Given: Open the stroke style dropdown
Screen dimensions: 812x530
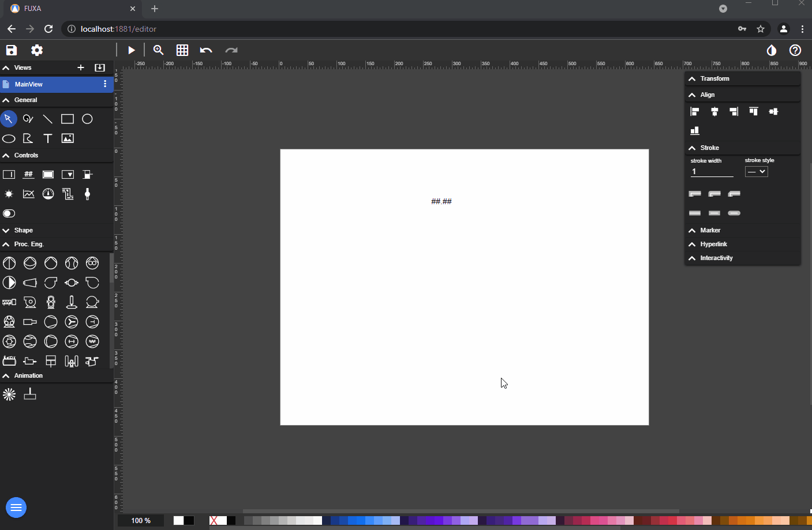Looking at the screenshot, I should point(756,172).
